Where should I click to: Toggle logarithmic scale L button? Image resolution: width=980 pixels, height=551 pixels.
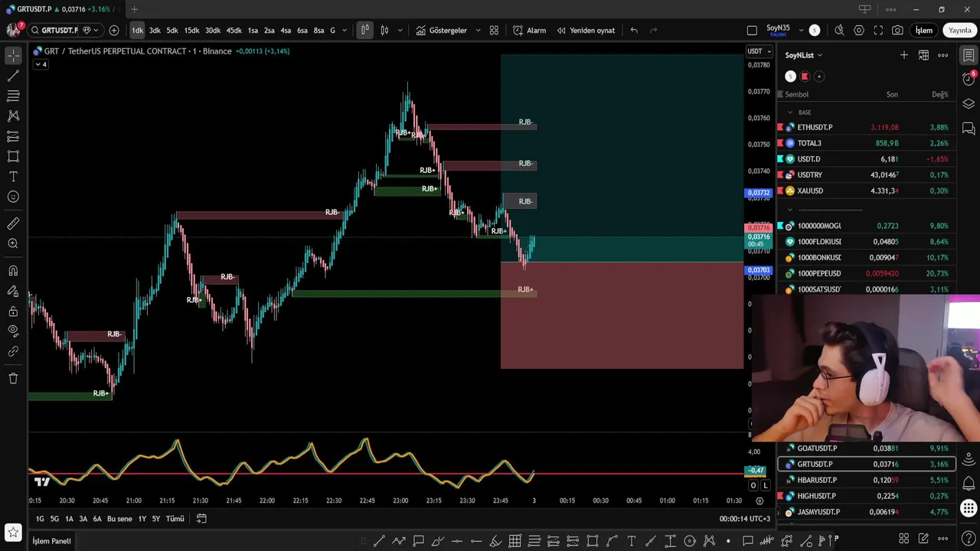(x=765, y=485)
